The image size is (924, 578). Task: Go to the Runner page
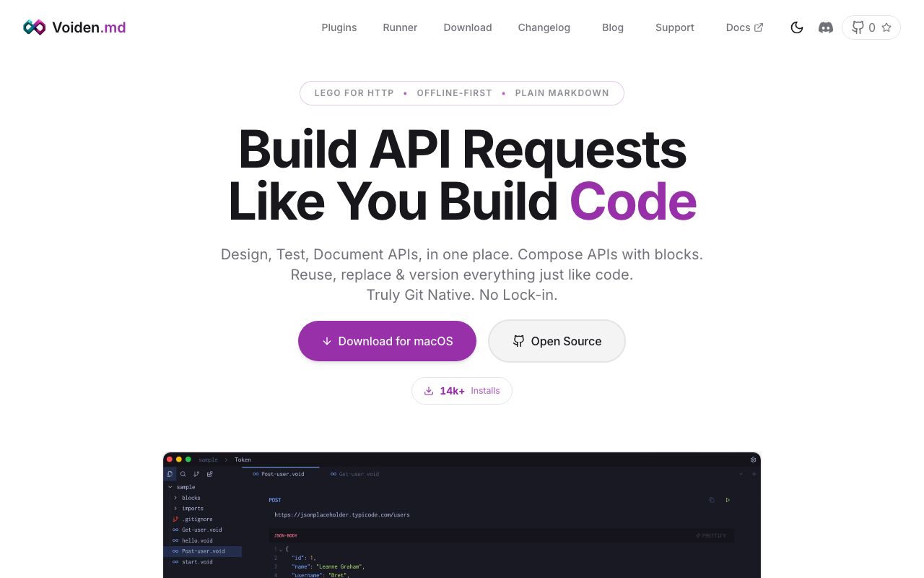tap(400, 27)
